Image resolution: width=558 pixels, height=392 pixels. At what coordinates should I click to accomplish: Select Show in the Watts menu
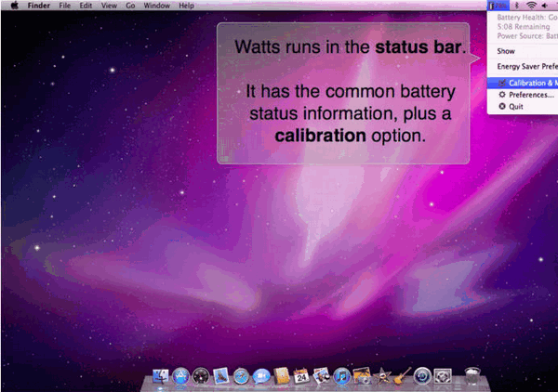(523, 51)
